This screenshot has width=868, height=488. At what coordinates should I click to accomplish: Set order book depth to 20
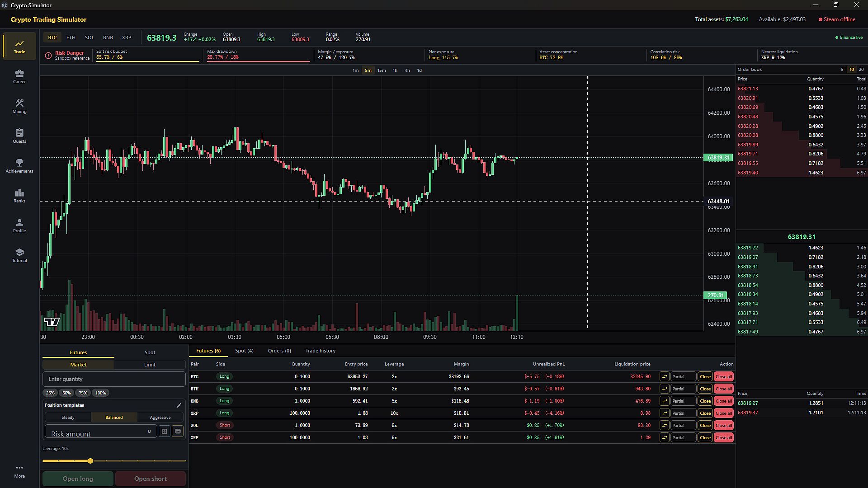point(861,70)
